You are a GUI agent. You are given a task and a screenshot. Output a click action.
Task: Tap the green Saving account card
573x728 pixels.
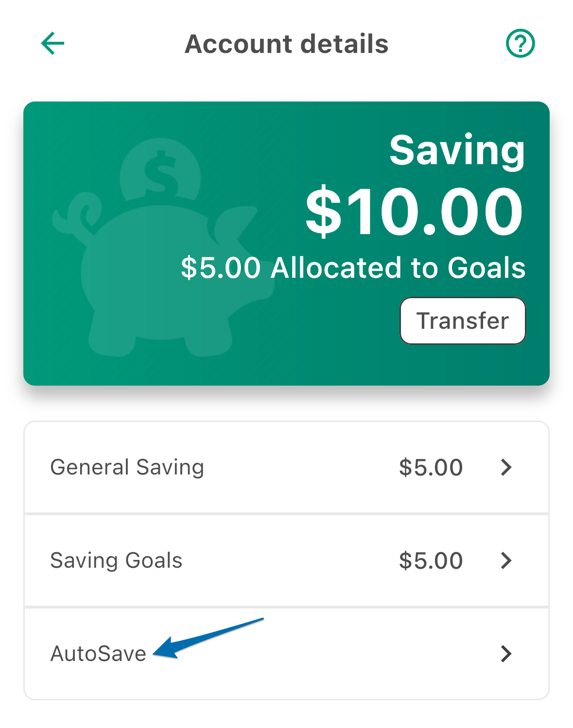coord(286,243)
